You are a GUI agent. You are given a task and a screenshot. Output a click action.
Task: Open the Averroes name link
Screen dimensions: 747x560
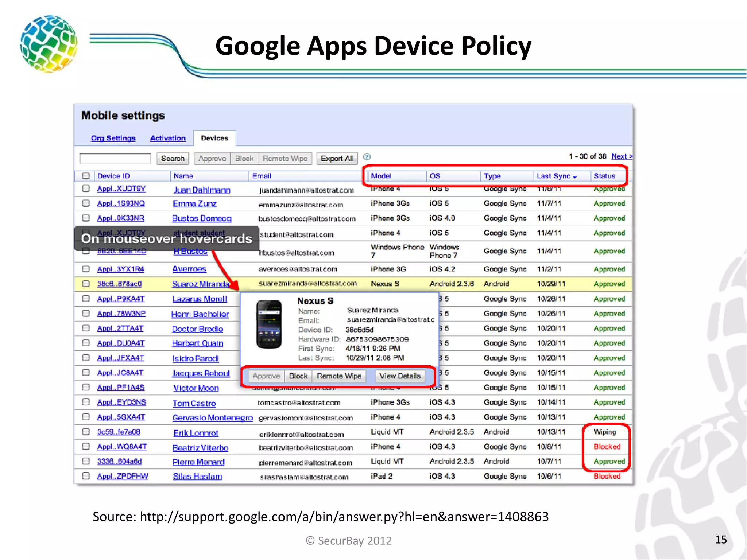[189, 269]
